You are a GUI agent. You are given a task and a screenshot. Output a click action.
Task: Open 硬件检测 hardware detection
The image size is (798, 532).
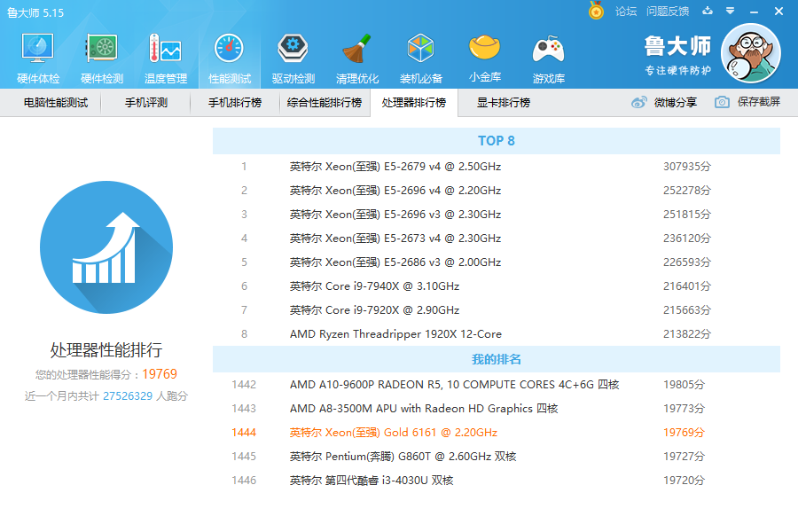pyautogui.click(x=102, y=58)
